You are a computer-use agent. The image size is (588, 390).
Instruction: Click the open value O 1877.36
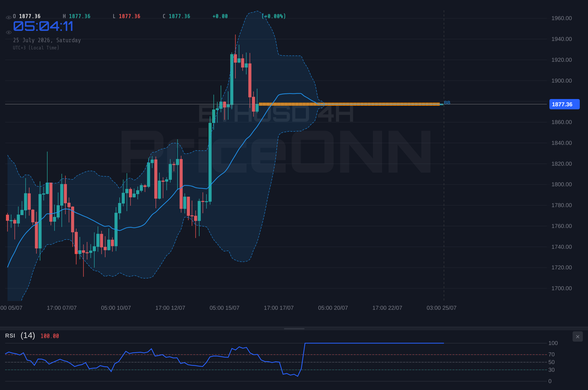coord(27,16)
